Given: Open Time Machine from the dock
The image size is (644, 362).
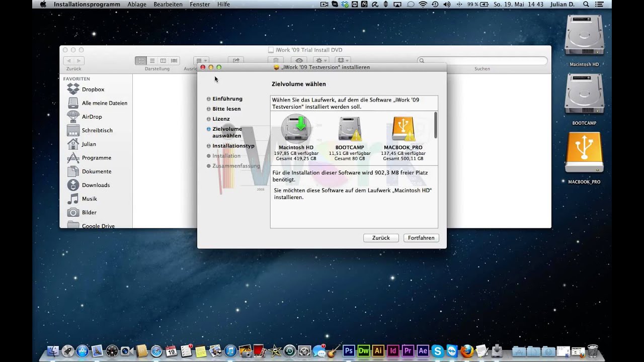Looking at the screenshot, I should coord(289,351).
